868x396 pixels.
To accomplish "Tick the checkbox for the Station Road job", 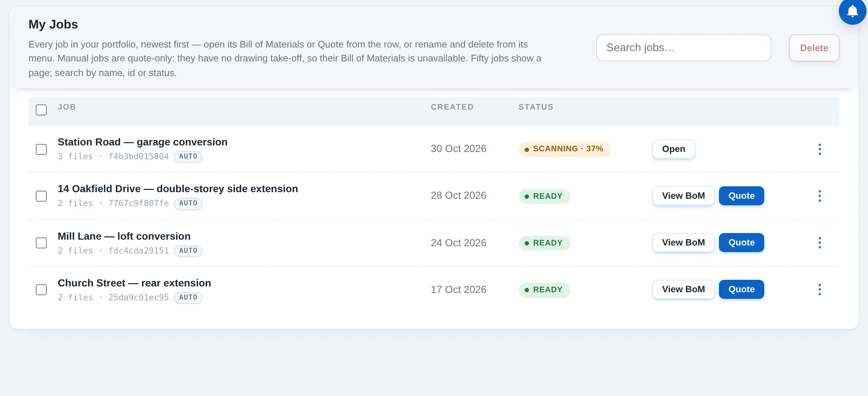I will (41, 149).
